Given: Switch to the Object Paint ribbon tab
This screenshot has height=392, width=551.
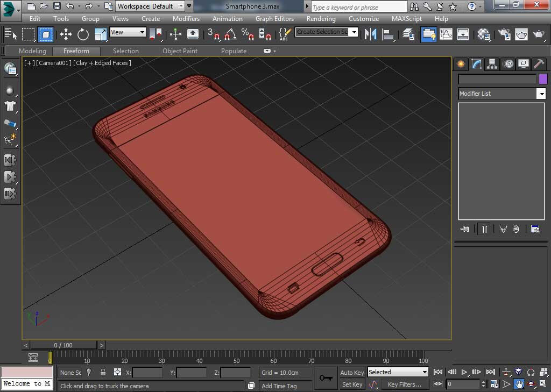Looking at the screenshot, I should [x=180, y=51].
